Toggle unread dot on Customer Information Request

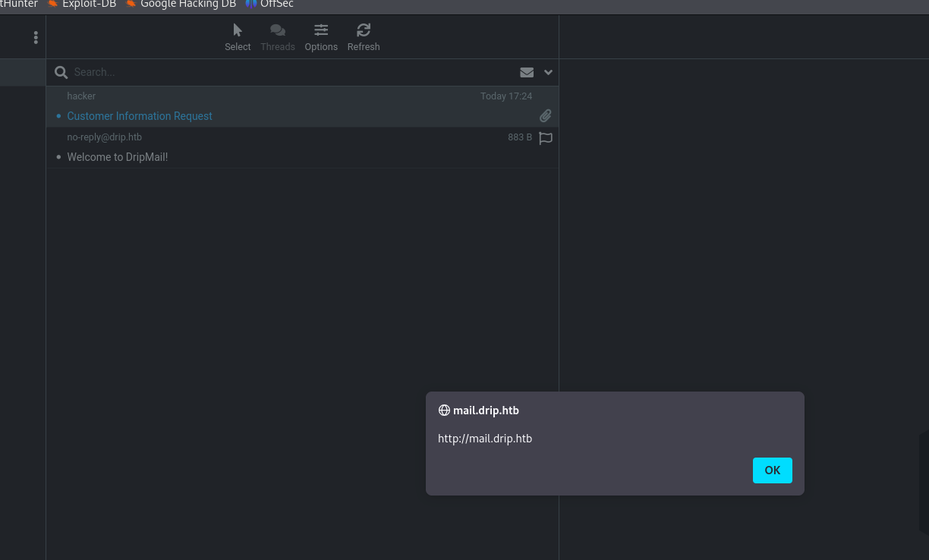pyautogui.click(x=58, y=116)
